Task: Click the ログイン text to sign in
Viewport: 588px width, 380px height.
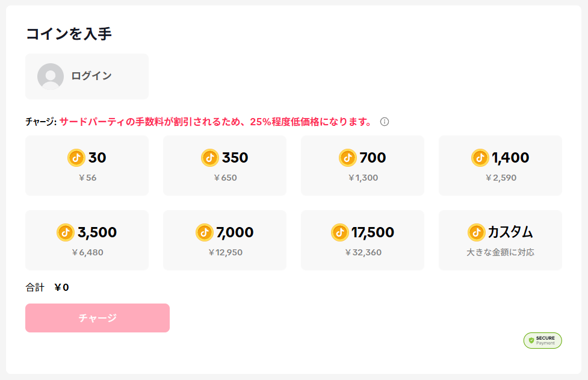Action: pyautogui.click(x=91, y=76)
